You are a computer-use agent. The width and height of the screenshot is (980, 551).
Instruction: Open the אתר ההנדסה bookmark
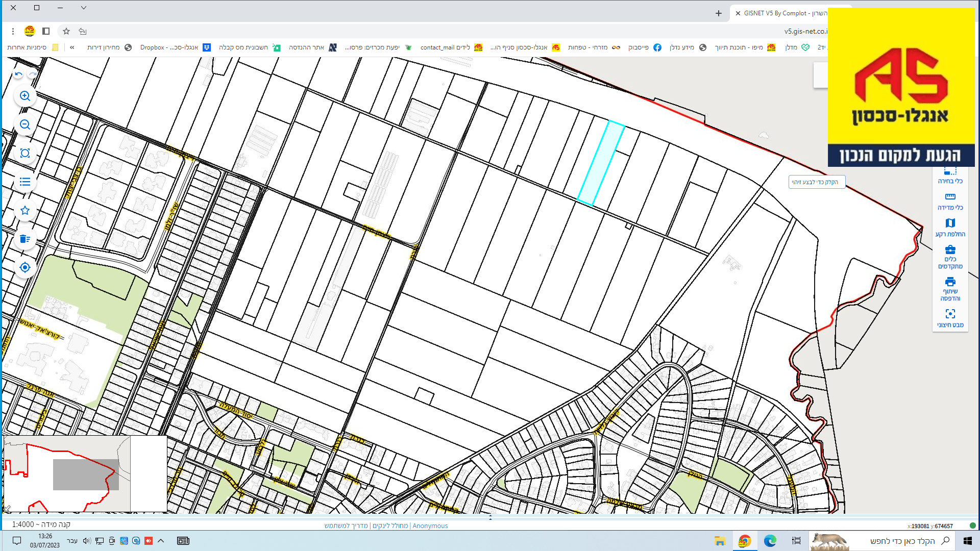312,47
